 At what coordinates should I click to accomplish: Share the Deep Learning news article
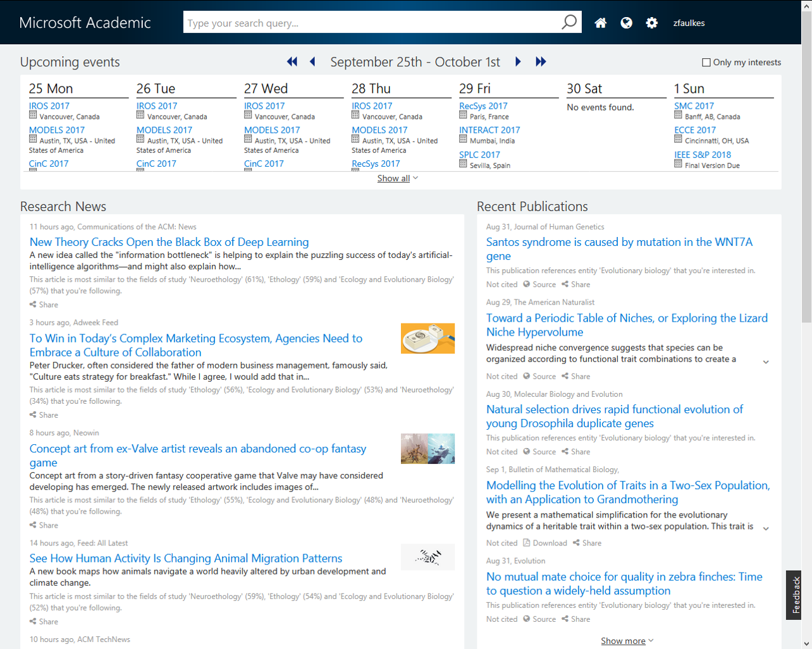pos(44,305)
